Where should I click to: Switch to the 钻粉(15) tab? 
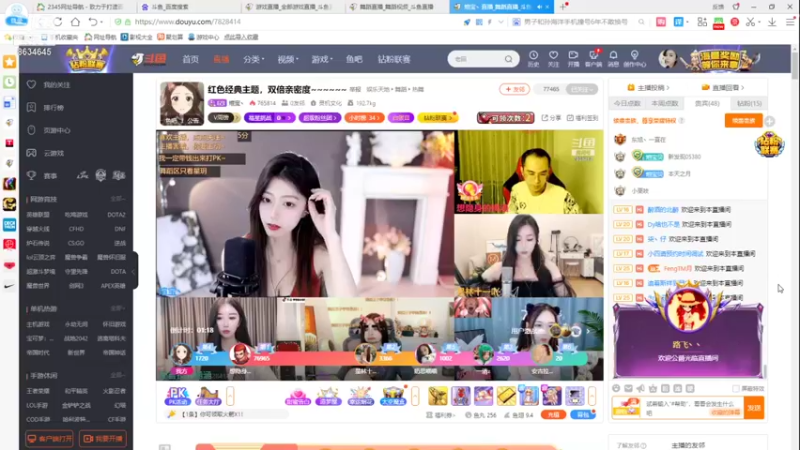pos(749,104)
